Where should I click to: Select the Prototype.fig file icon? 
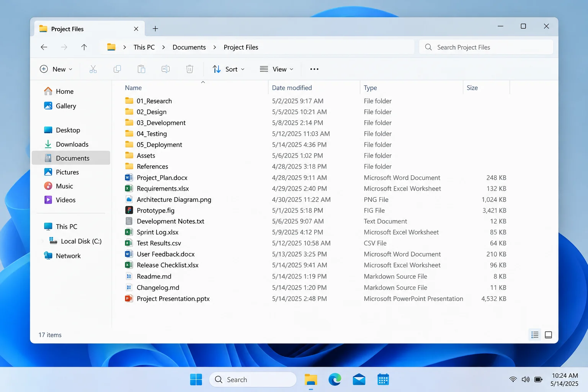pyautogui.click(x=129, y=210)
